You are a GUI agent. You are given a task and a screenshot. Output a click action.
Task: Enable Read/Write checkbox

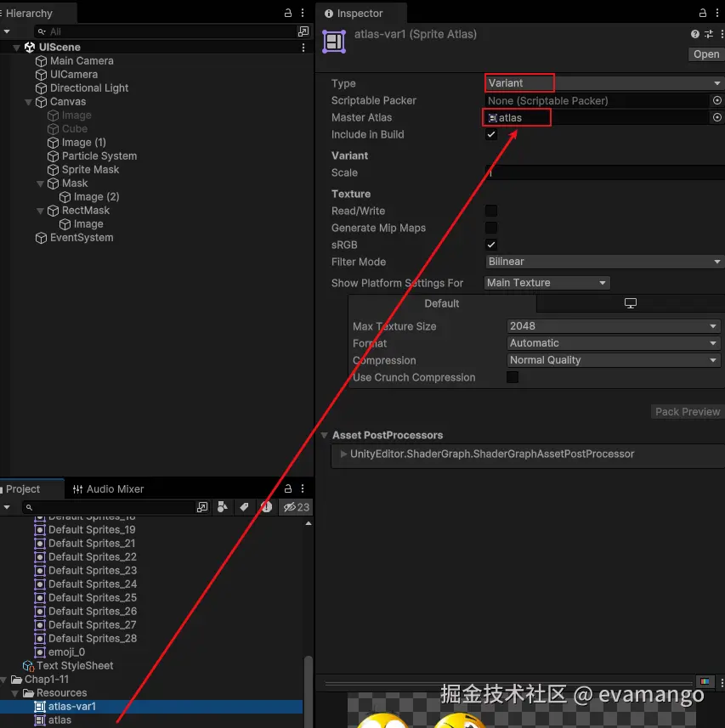[x=491, y=211]
